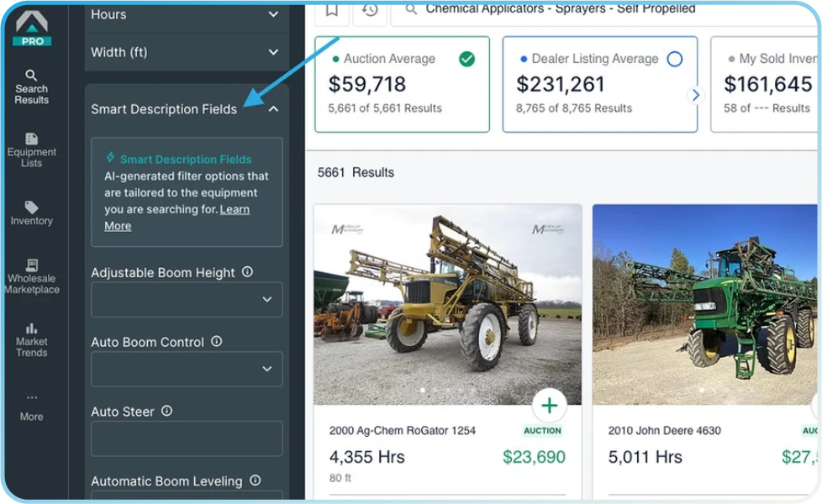Show info for Auto Boom Control

217,342
